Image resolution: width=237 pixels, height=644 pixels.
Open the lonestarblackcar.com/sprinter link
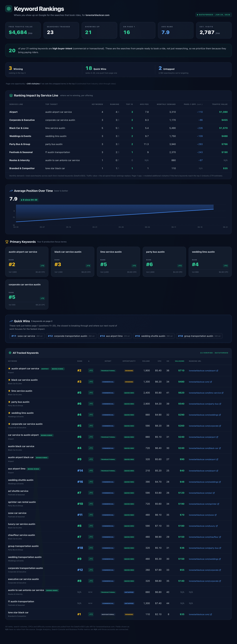[x=204, y=504]
